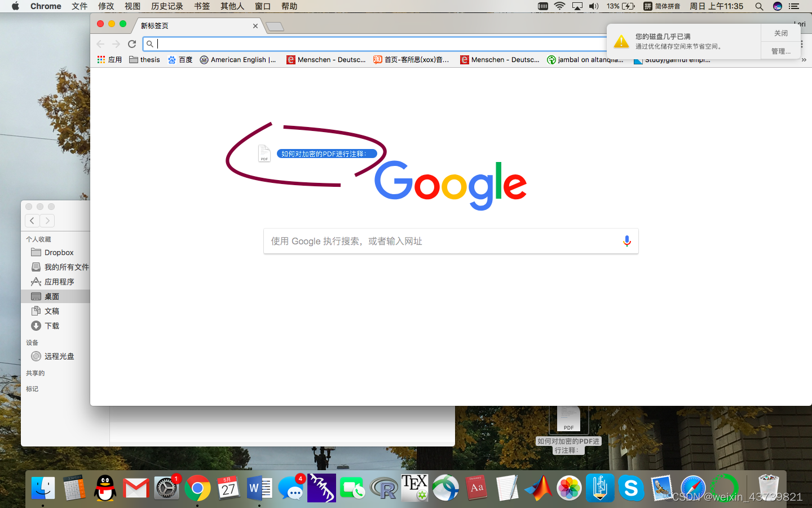Open the jambal on altanqila bookmark
The height and width of the screenshot is (508, 812).
585,59
